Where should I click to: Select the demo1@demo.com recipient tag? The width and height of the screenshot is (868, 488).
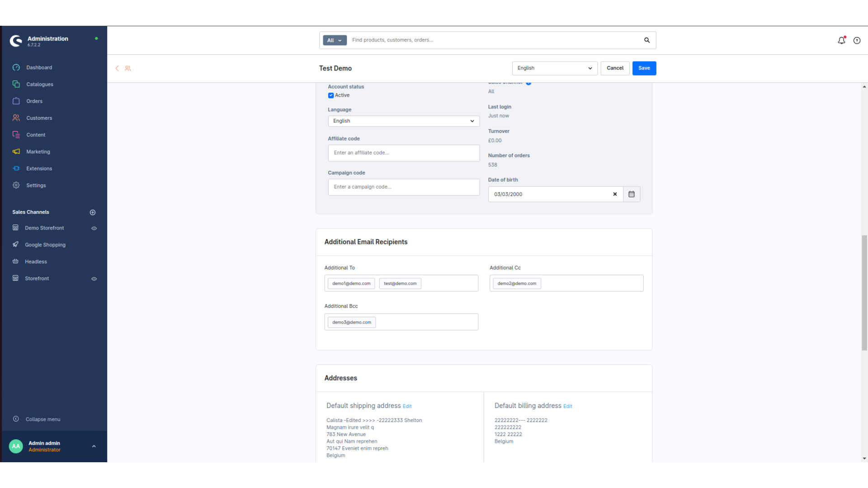351,284
